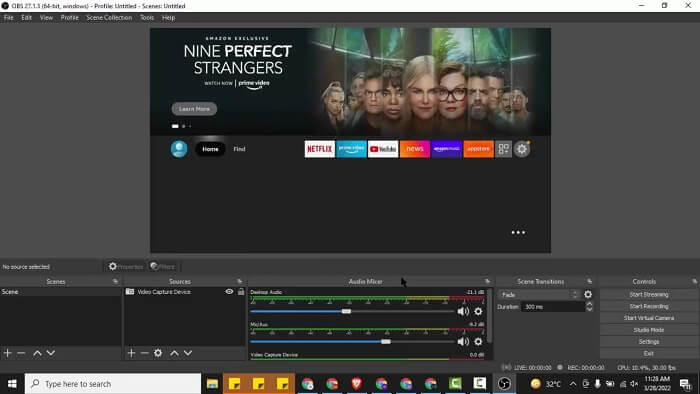The width and height of the screenshot is (700, 394).
Task: Open the Fade transition dropdown
Action: 539,294
